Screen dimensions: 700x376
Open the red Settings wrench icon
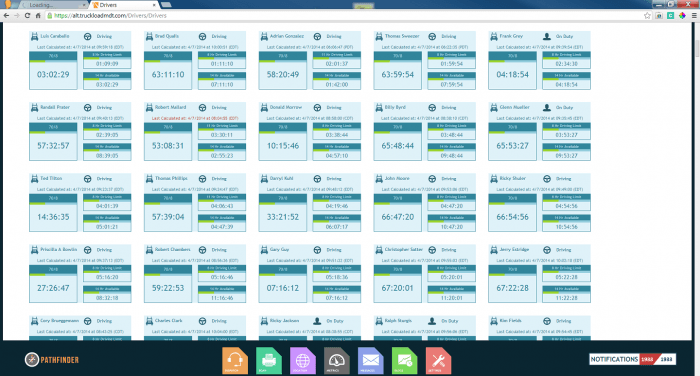pos(438,360)
